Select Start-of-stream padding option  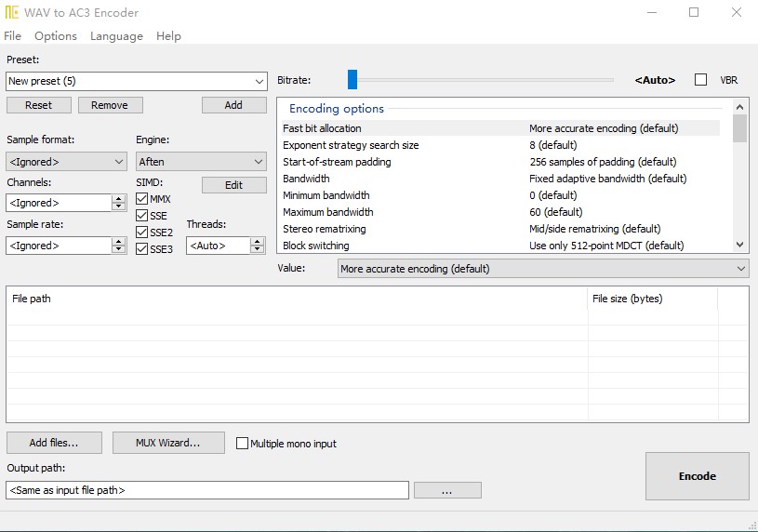click(500, 162)
